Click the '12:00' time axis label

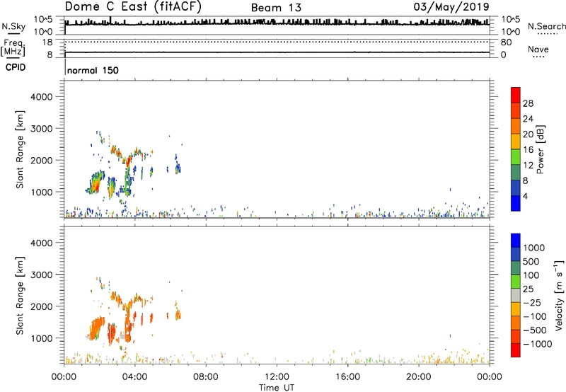tap(277, 377)
